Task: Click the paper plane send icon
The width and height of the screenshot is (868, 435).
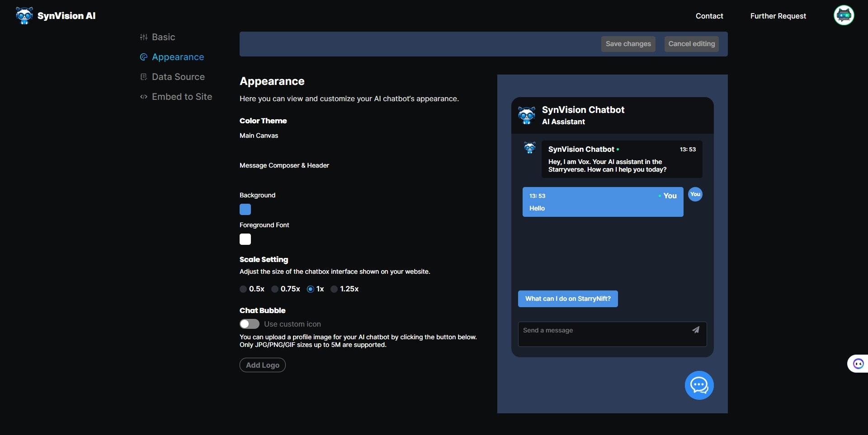Action: point(696,330)
